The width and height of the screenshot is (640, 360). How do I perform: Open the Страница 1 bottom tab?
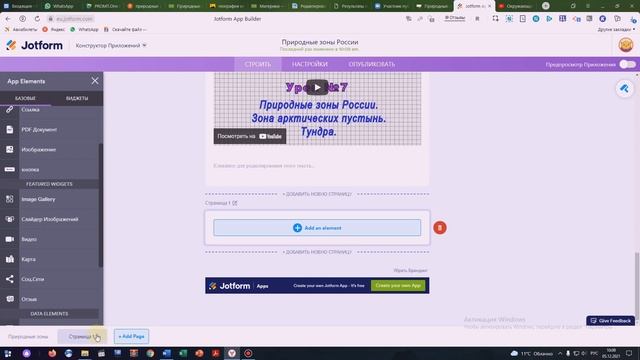coord(83,337)
